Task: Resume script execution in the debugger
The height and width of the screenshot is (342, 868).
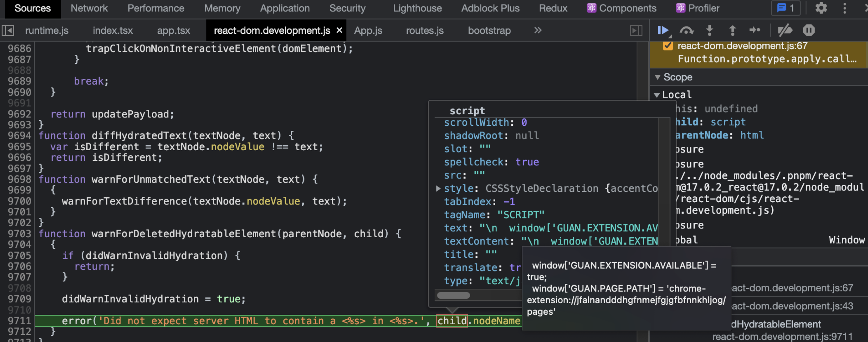Action: pyautogui.click(x=663, y=30)
